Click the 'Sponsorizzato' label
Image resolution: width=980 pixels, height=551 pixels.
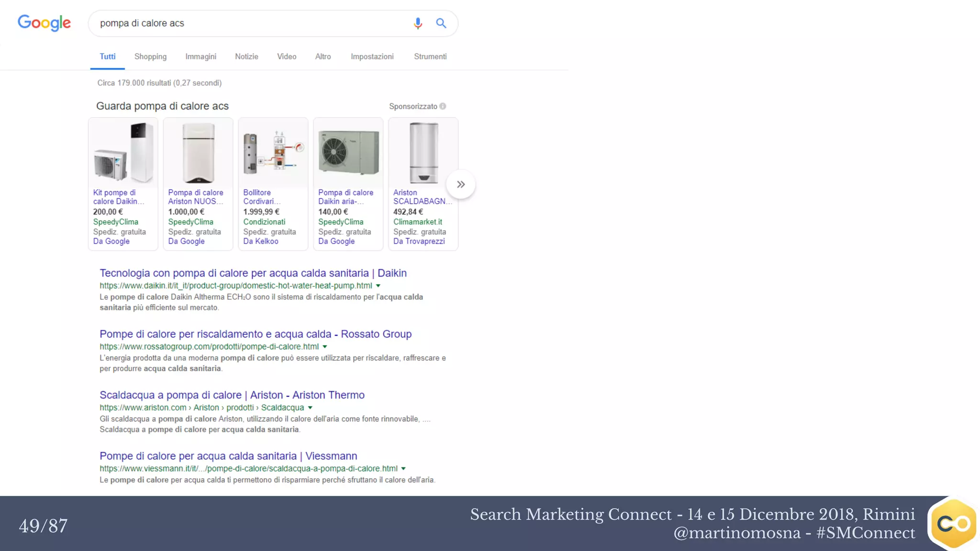(413, 106)
